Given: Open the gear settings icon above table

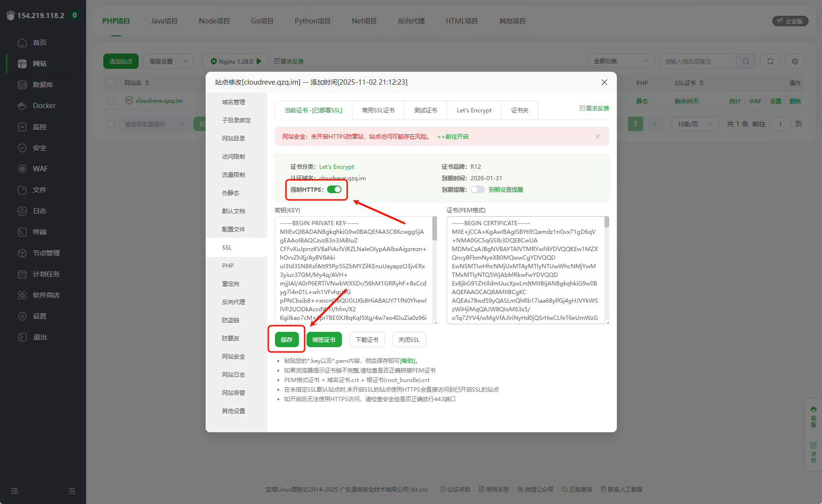Looking at the screenshot, I should tap(795, 61).
